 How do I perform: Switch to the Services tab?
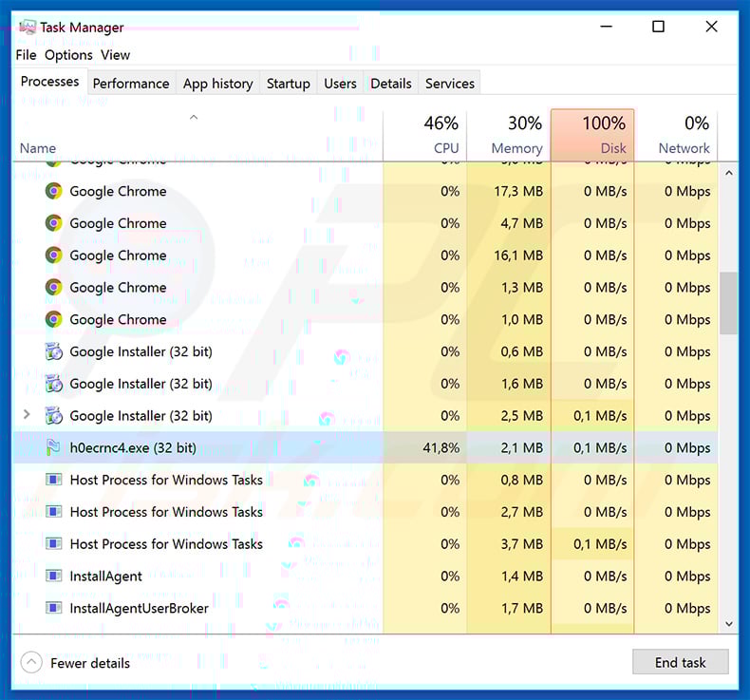coord(450,84)
